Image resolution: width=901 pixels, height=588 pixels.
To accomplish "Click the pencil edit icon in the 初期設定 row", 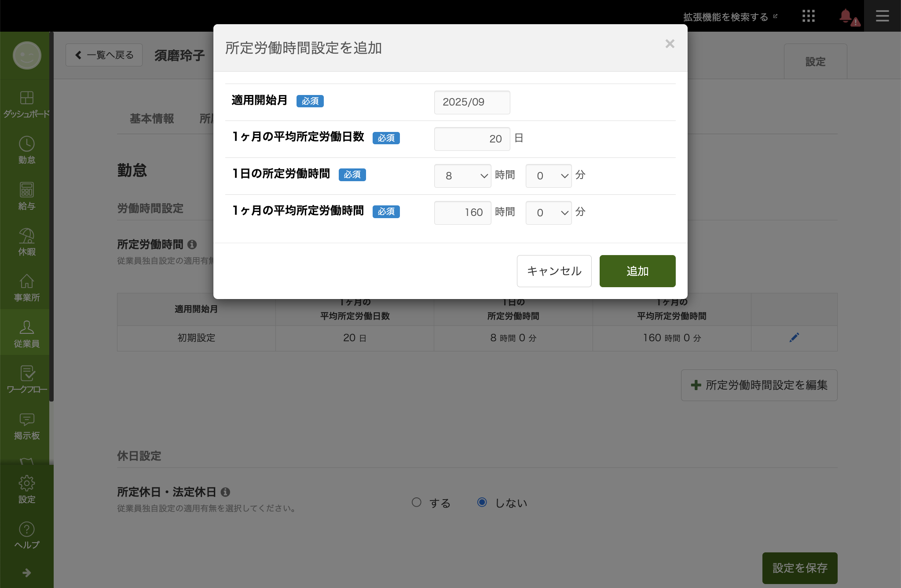I will tap(794, 338).
